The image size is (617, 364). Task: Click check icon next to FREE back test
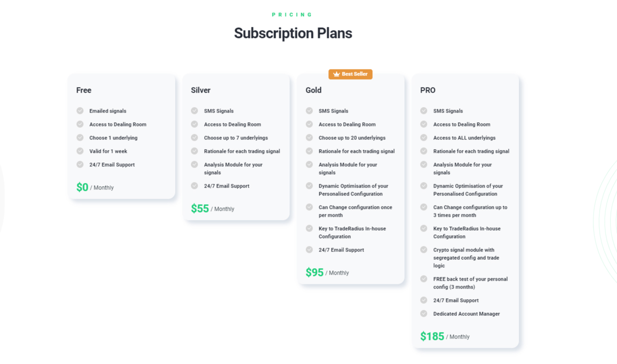(x=424, y=279)
